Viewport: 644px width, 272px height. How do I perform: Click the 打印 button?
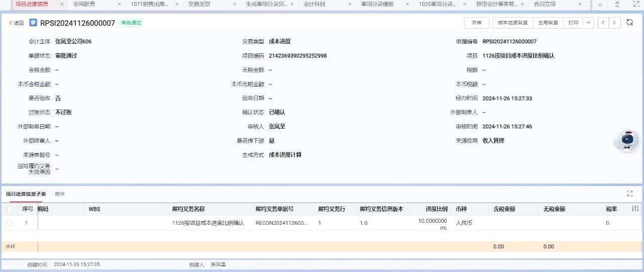(574, 23)
